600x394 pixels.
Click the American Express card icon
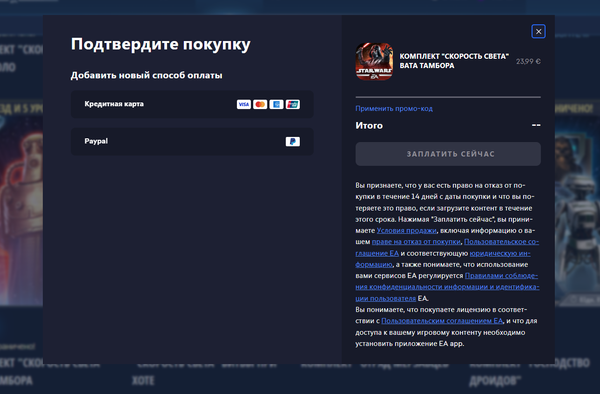[x=276, y=104]
